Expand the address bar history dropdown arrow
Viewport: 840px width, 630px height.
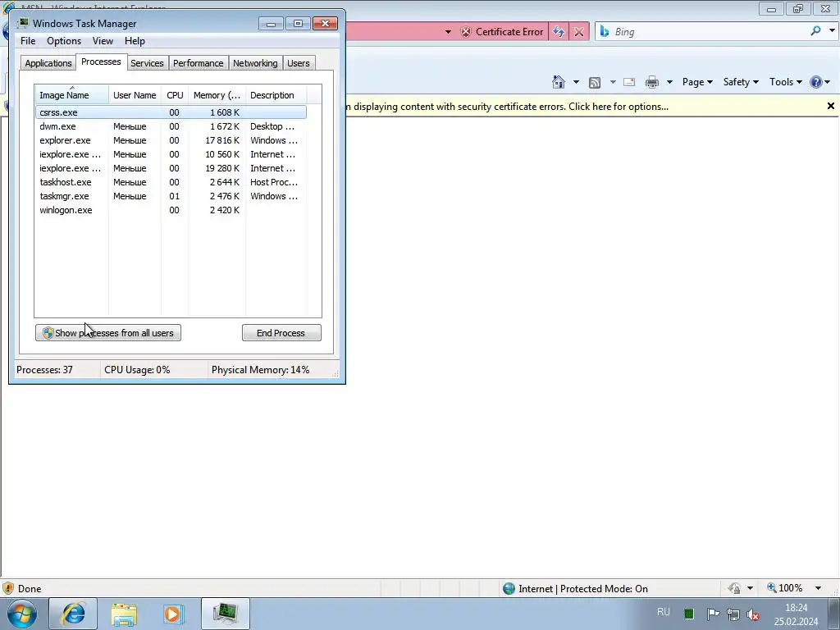click(x=448, y=32)
